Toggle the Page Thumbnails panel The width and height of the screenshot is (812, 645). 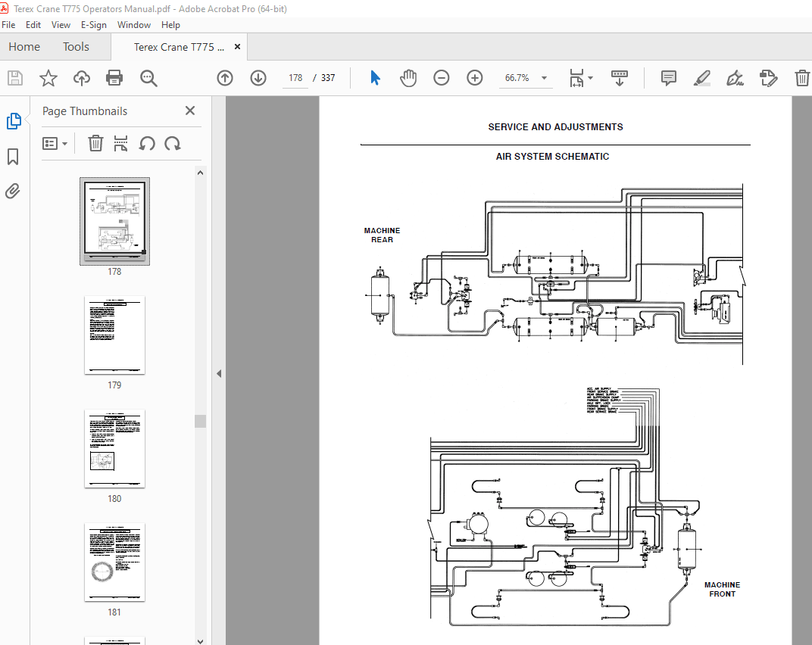pos(13,121)
